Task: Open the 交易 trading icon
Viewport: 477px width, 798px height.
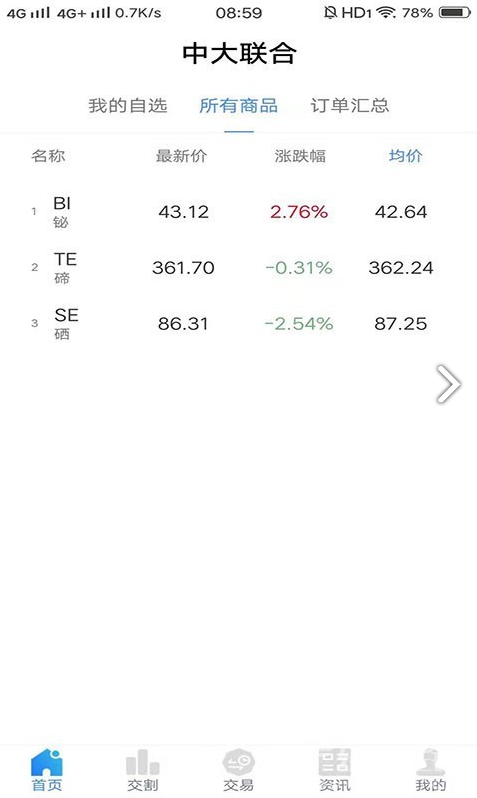Action: coord(238,762)
